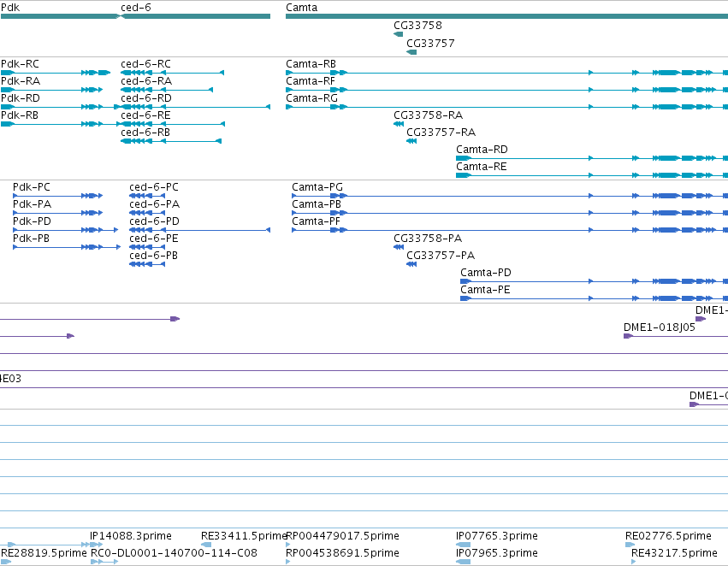Click the CG33758 gene arrow glyph

click(x=399, y=34)
